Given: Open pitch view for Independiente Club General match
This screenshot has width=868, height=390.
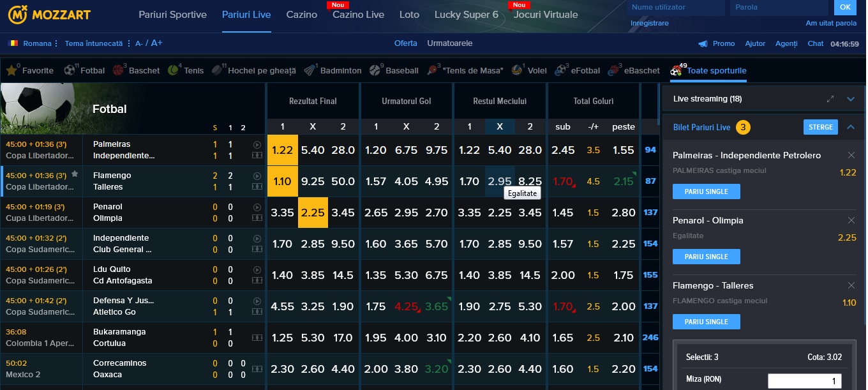Looking at the screenshot, I should [257, 249].
